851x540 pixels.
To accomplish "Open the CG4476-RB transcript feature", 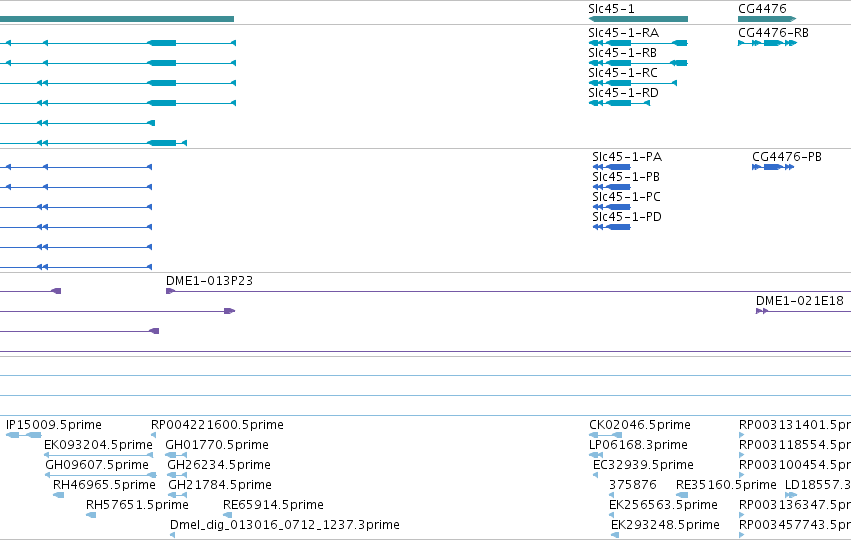I will point(767,43).
